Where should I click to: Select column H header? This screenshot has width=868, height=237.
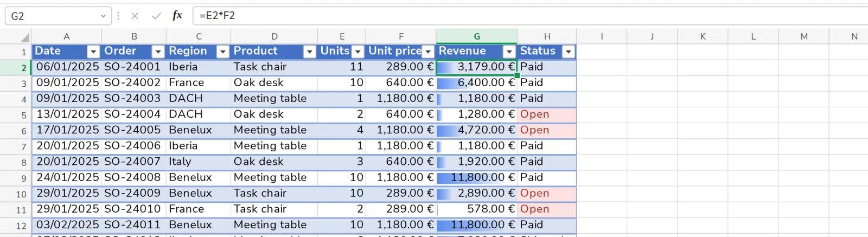pyautogui.click(x=547, y=36)
